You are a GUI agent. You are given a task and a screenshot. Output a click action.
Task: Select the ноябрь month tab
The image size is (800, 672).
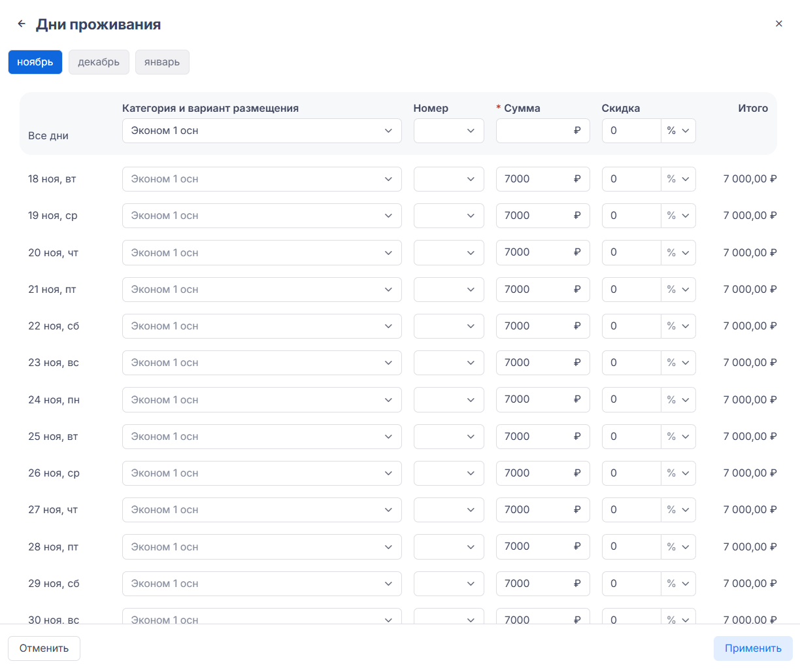35,62
